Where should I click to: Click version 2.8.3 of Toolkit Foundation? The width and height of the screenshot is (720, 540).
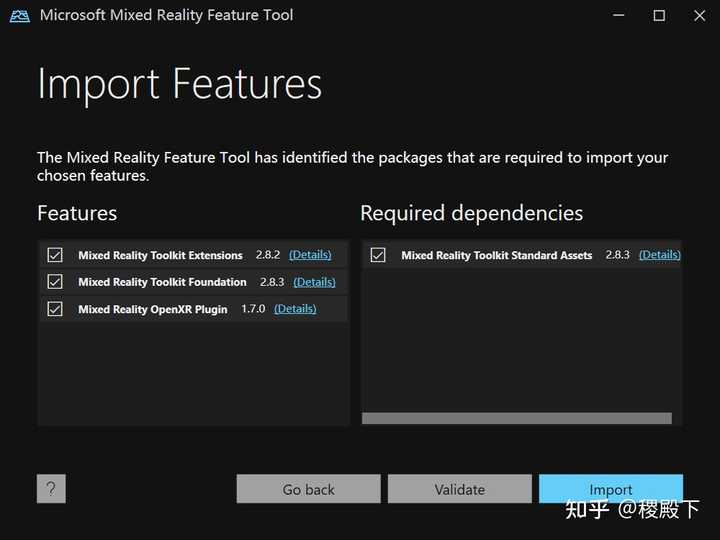pos(272,281)
